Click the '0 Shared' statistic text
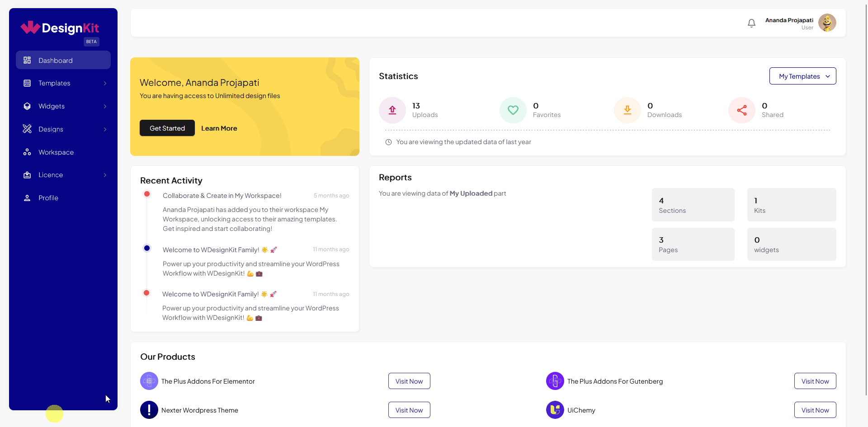This screenshot has height=427, width=868. (772, 110)
